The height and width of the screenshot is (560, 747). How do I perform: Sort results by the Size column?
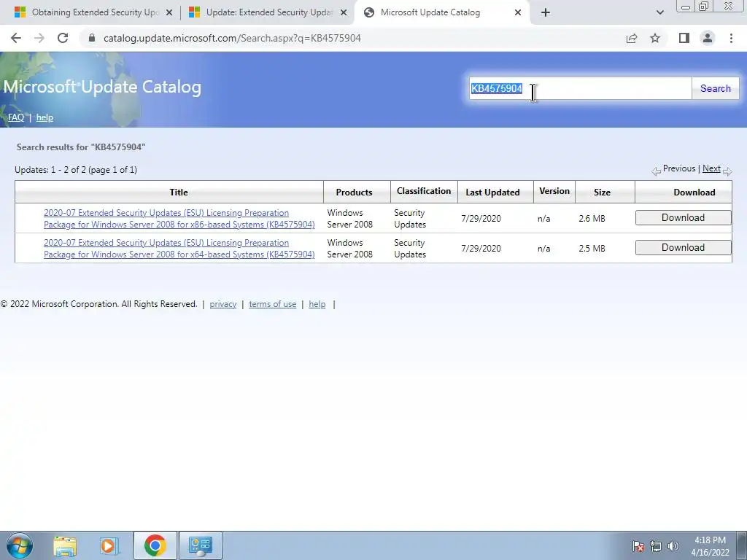602,192
